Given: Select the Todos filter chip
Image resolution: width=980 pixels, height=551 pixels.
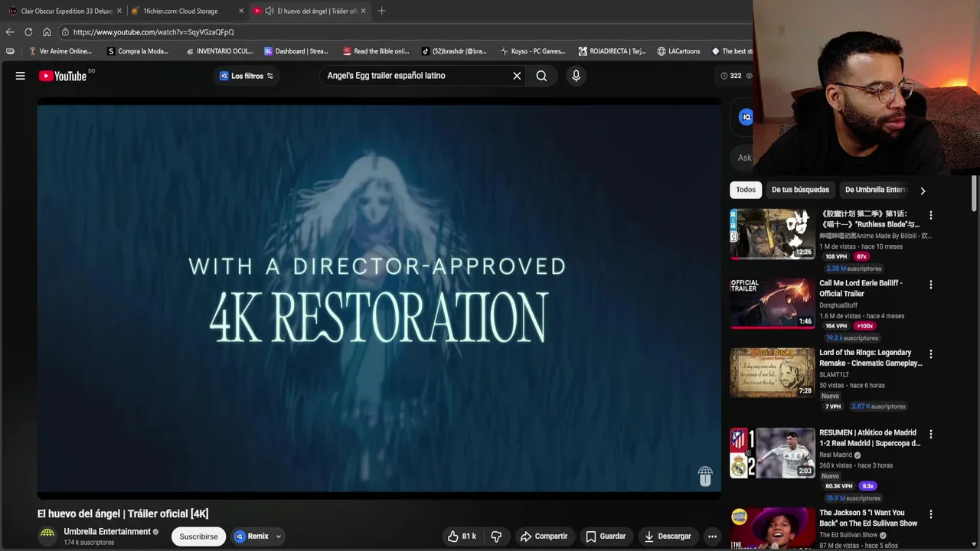Looking at the screenshot, I should [x=746, y=190].
